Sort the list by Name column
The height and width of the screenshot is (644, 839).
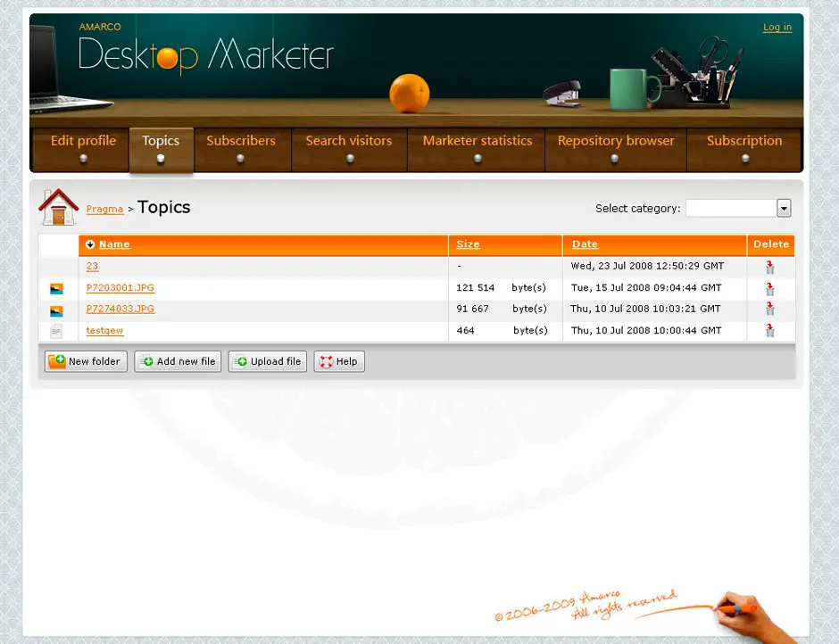114,244
